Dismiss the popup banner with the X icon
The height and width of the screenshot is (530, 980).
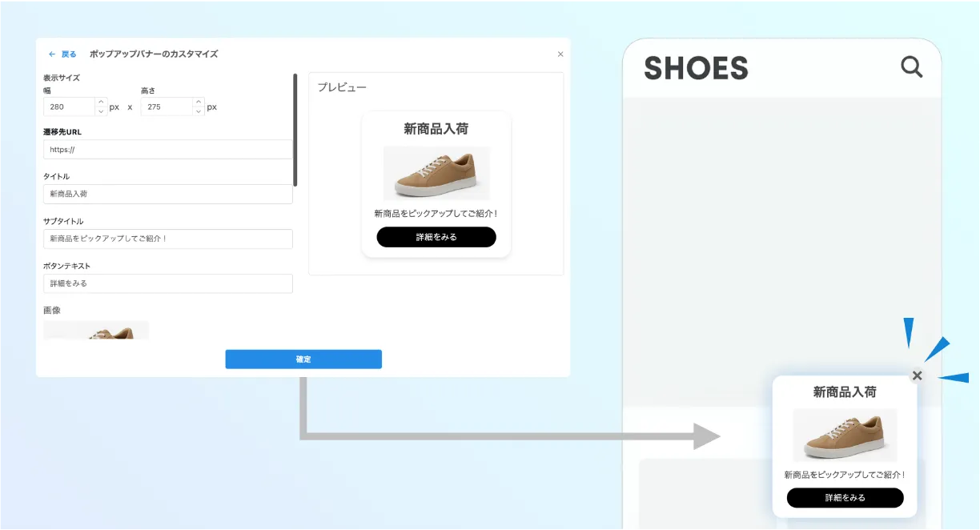click(918, 375)
